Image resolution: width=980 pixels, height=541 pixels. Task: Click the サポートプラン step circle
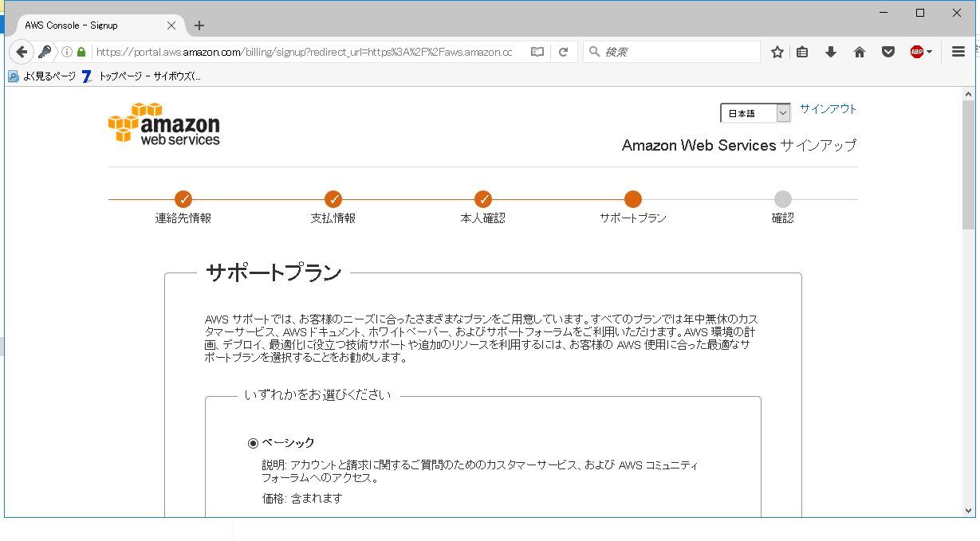(633, 199)
